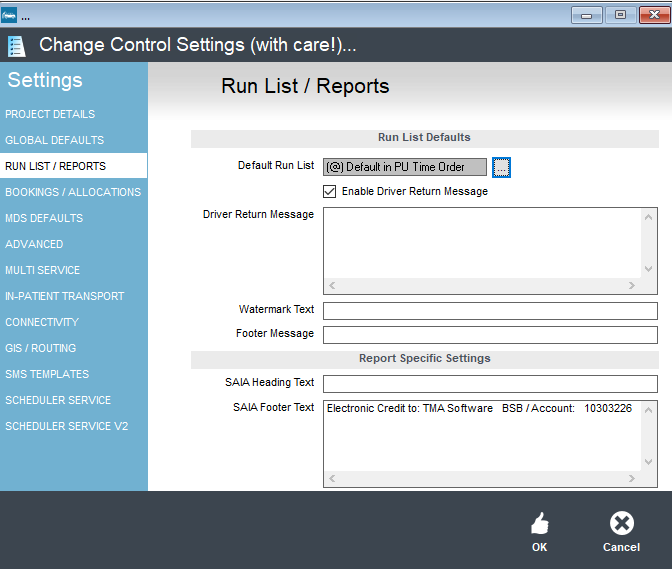Click the app icon in title bar

(x=9, y=15)
